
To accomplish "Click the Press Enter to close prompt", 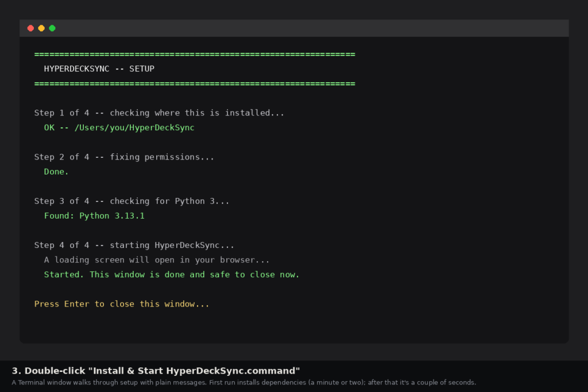I will click(x=122, y=304).
